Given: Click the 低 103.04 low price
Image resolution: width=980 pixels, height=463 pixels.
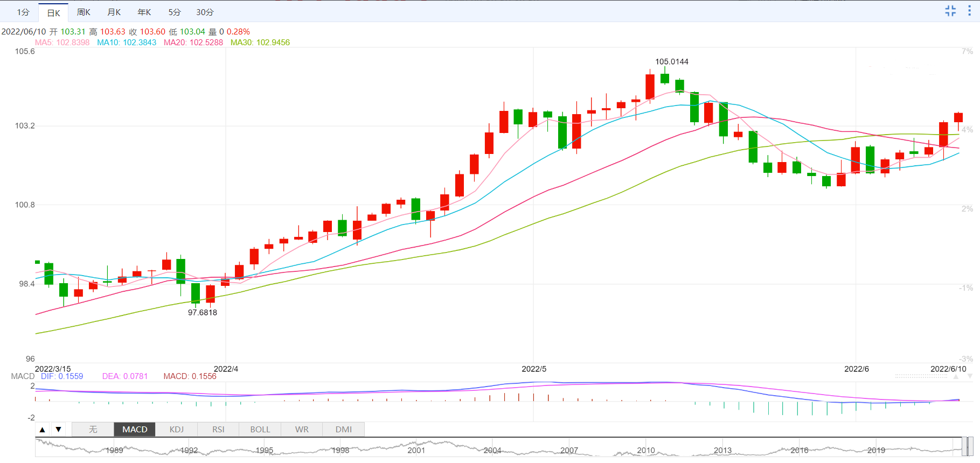Looking at the screenshot, I should 187,32.
